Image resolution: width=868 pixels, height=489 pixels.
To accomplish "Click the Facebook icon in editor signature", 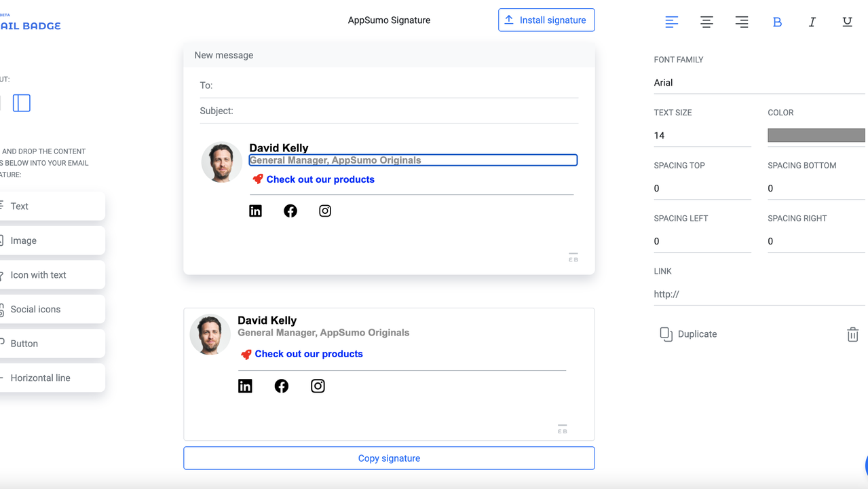I will pos(290,211).
